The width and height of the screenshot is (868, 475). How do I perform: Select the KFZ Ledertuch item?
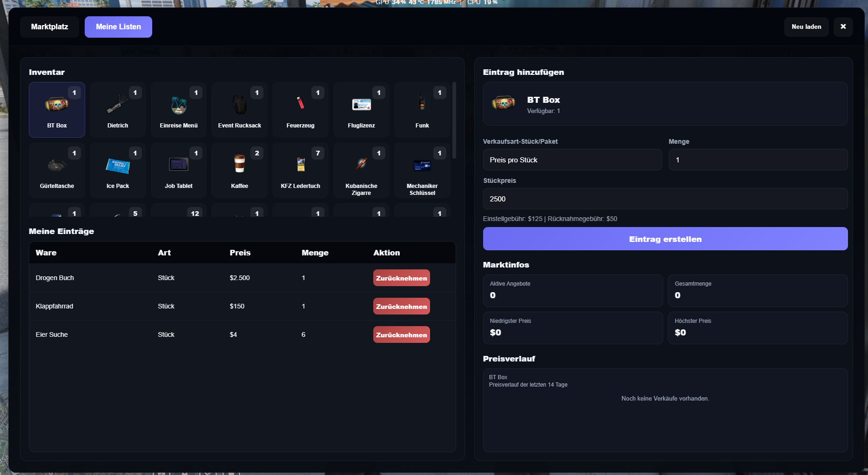(x=301, y=170)
